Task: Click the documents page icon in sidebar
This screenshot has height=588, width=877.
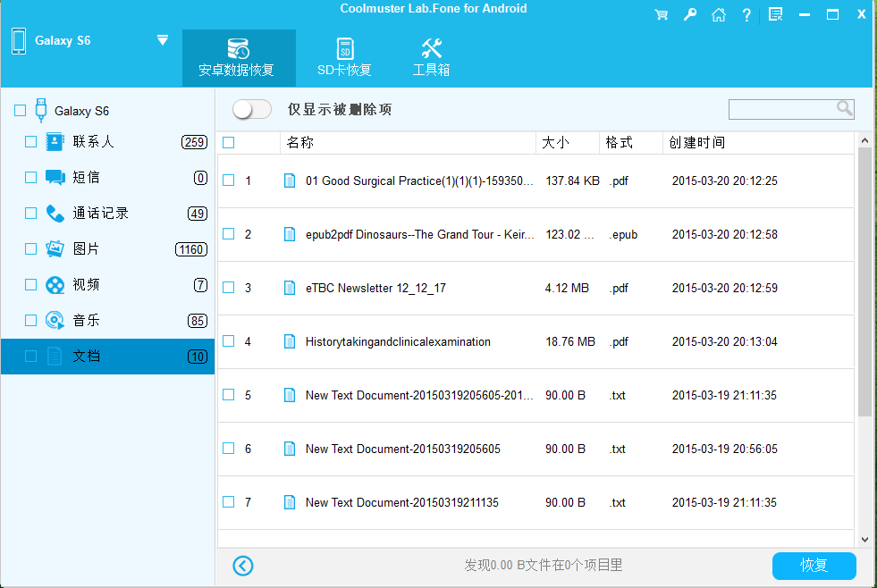Action: click(55, 356)
